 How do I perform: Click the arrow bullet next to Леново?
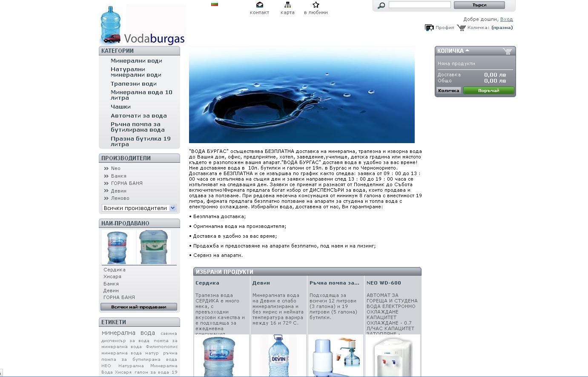pyautogui.click(x=106, y=198)
